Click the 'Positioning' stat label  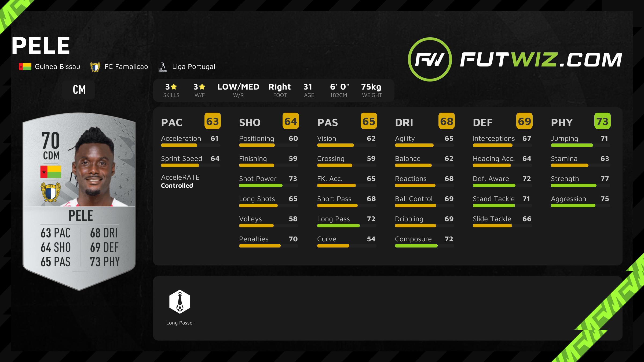coord(257,139)
